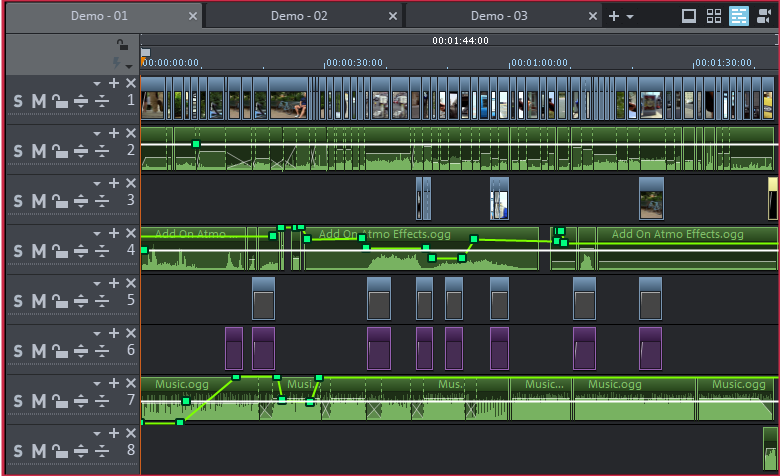
Task: Open track 6 options dropdown arrow
Action: click(x=97, y=333)
